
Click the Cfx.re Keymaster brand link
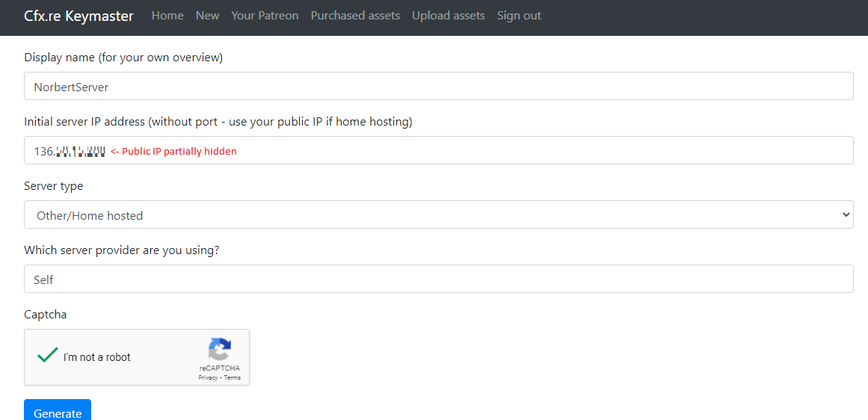pyautogui.click(x=79, y=16)
